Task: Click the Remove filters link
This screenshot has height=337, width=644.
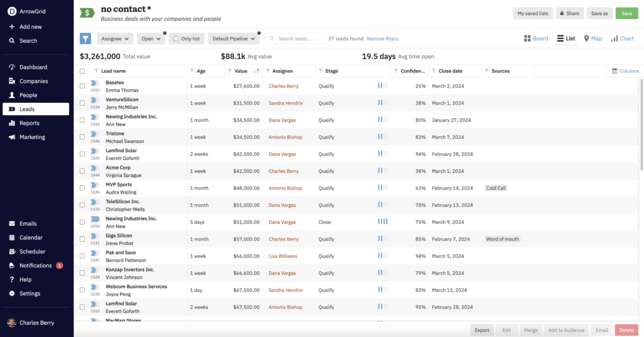Action: tap(381, 38)
